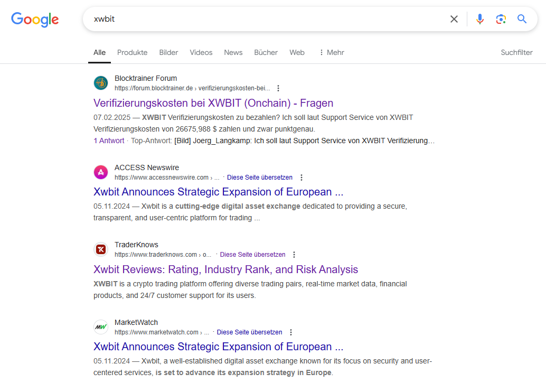
Task: Clear the search box with the X icon
Action: [x=454, y=19]
